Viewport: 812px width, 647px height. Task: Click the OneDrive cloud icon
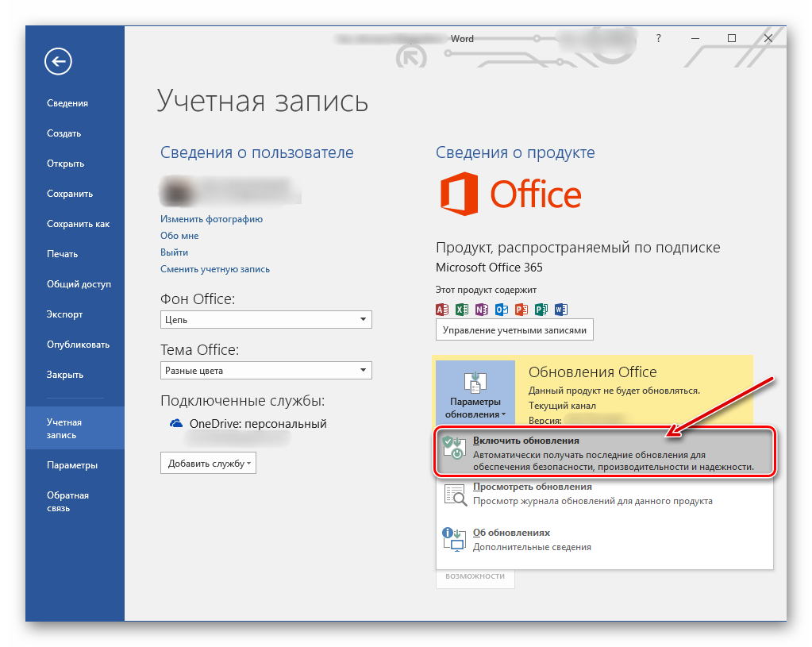point(176,424)
